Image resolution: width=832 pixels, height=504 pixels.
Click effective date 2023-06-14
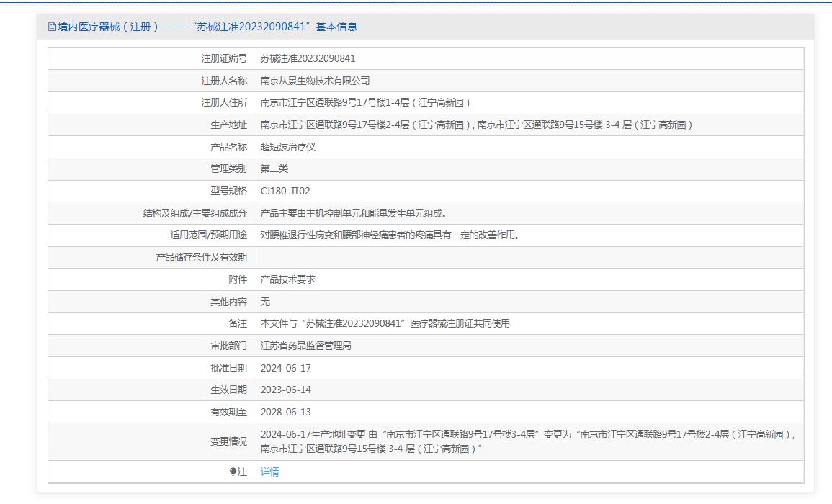coord(286,390)
